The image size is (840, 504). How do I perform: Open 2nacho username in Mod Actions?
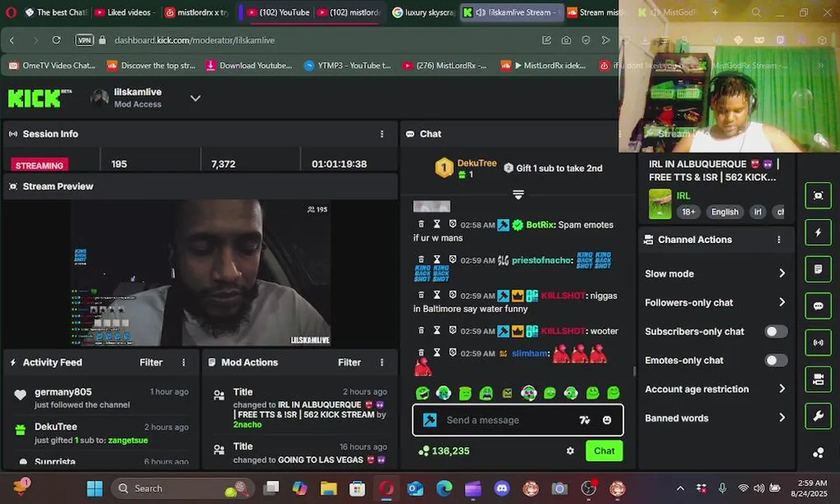tap(247, 424)
